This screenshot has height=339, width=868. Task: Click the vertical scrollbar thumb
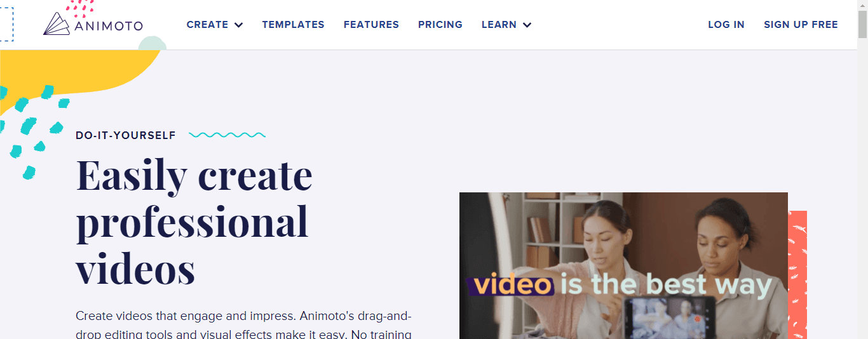pyautogui.click(x=862, y=25)
